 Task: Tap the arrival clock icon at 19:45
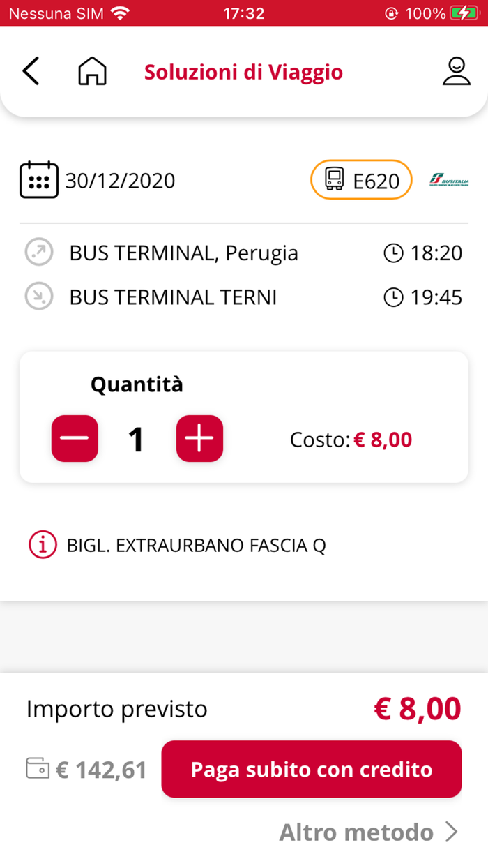point(394,297)
